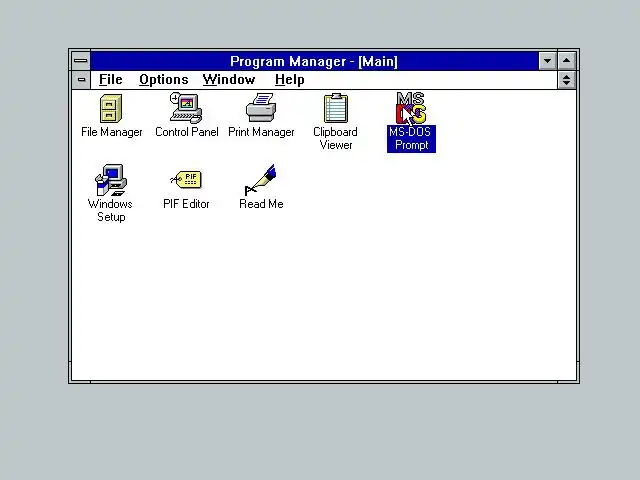Select the File Manager cabinet icon
The height and width of the screenshot is (480, 640).
click(111, 109)
